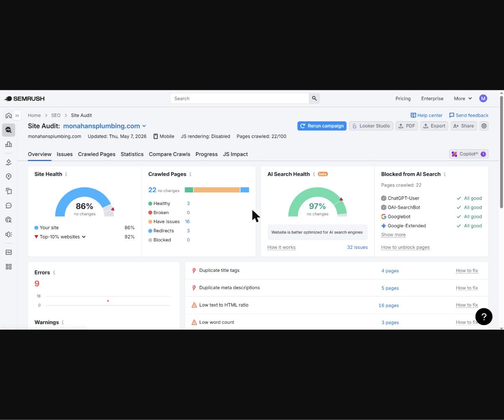Open the SEO toolkit sidebar icon
This screenshot has width=504, height=420.
[x=8, y=130]
